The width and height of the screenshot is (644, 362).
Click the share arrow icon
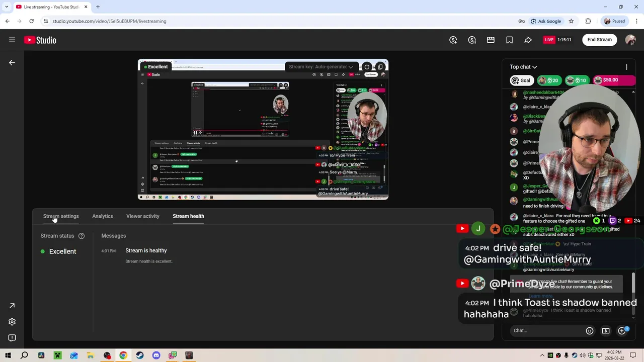pyautogui.click(x=528, y=40)
